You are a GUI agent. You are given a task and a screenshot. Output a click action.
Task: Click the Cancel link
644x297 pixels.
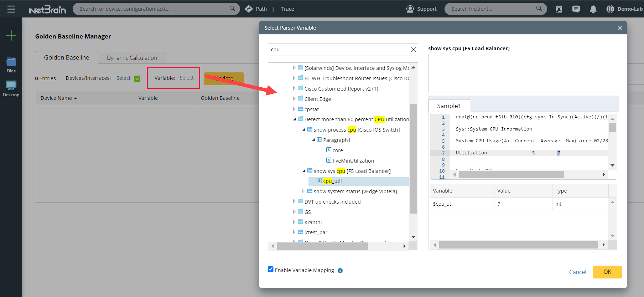(577, 272)
